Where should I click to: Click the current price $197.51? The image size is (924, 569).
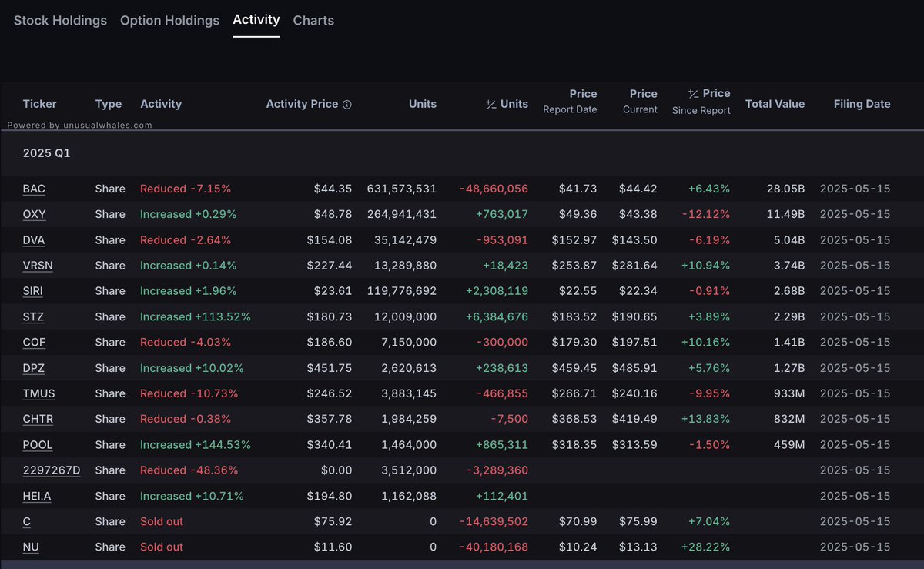point(634,342)
